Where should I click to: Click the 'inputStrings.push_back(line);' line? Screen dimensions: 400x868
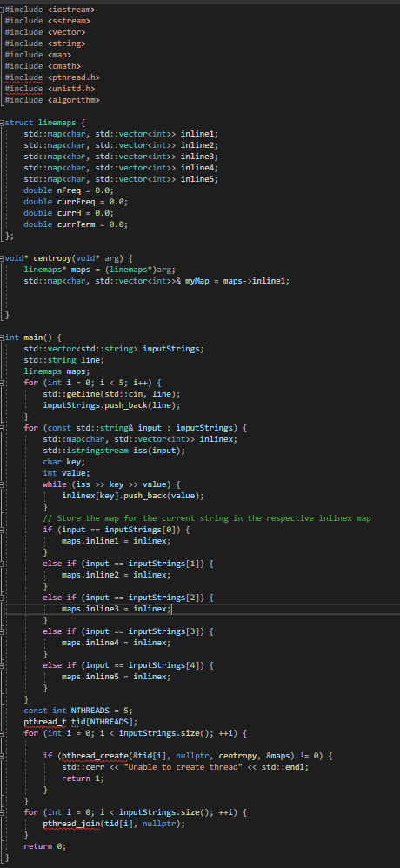[x=112, y=405]
